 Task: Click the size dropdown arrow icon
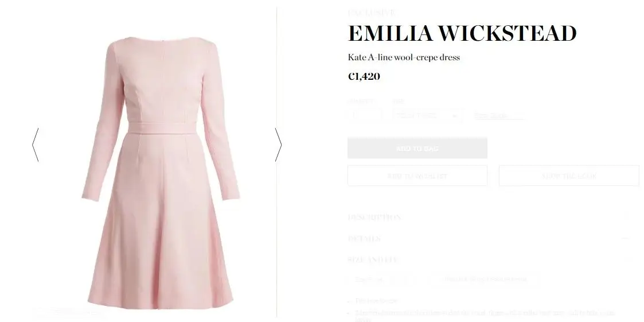point(454,116)
